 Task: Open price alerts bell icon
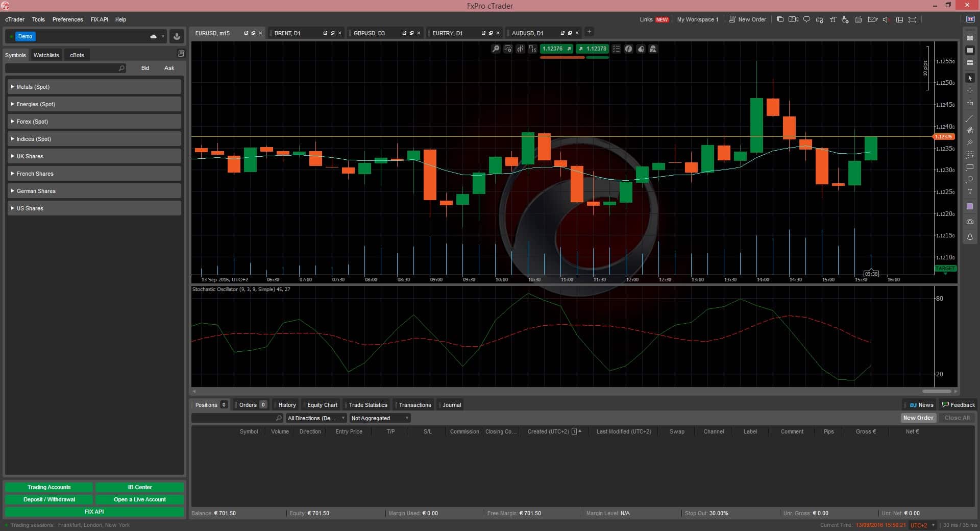coord(970,237)
